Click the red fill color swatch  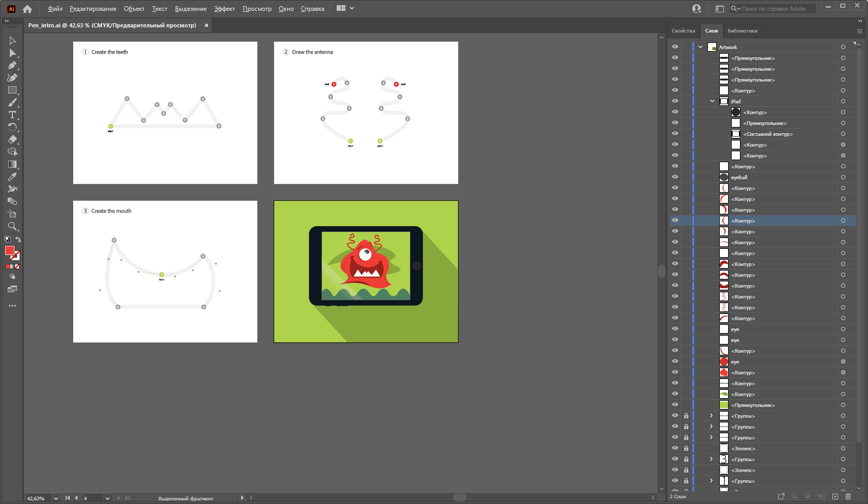point(10,250)
